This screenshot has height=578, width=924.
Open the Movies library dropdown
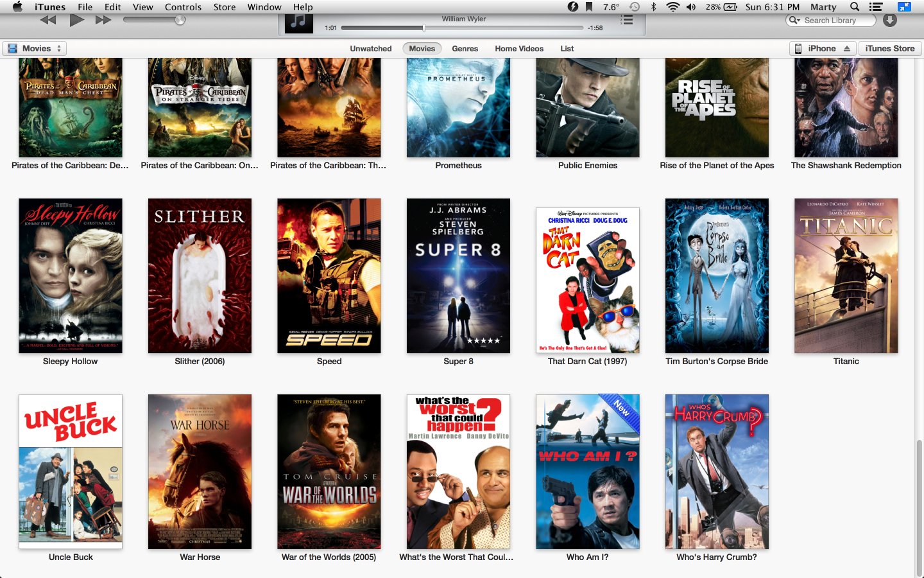35,49
